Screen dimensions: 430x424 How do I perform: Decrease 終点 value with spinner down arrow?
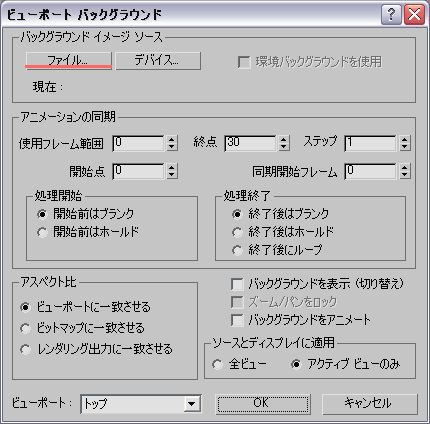[284, 147]
